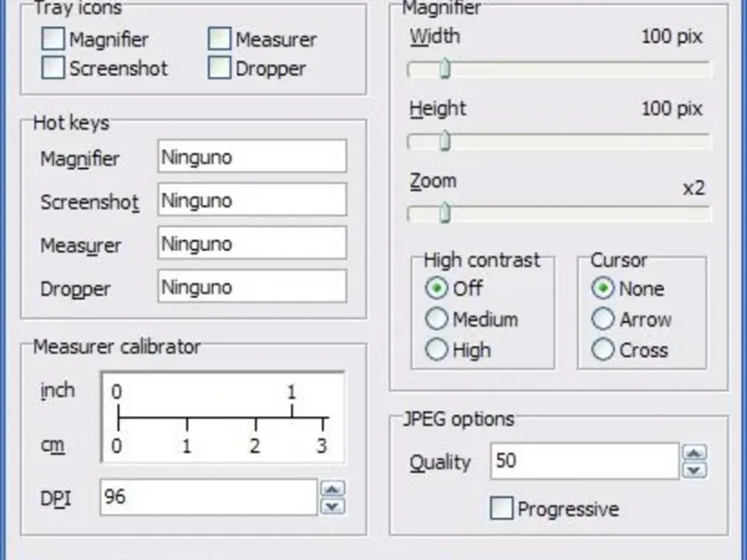The width and height of the screenshot is (747, 560).
Task: Focus the Dropper hot key field
Action: tap(252, 287)
